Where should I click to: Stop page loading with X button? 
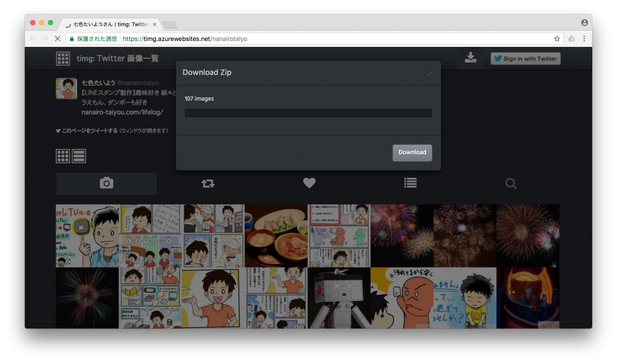[x=57, y=39]
